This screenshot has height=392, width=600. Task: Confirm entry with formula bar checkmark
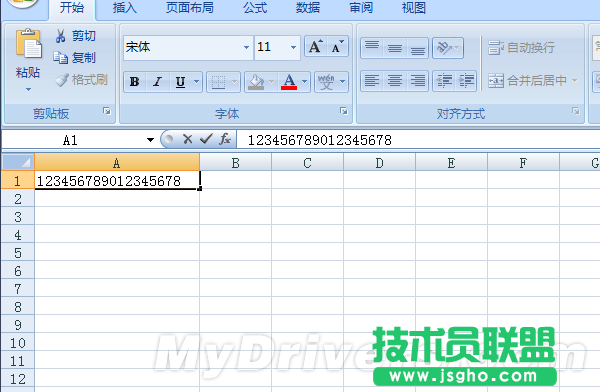206,139
